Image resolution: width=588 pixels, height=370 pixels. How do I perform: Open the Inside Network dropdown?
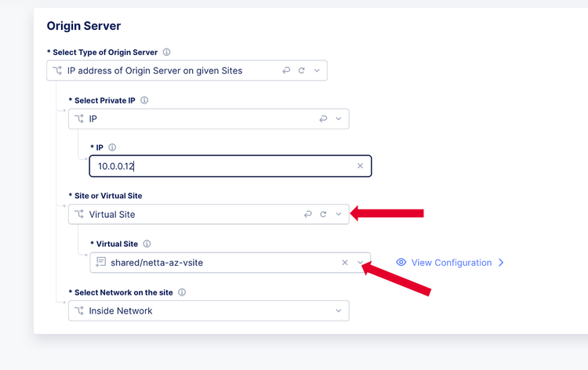tap(339, 311)
